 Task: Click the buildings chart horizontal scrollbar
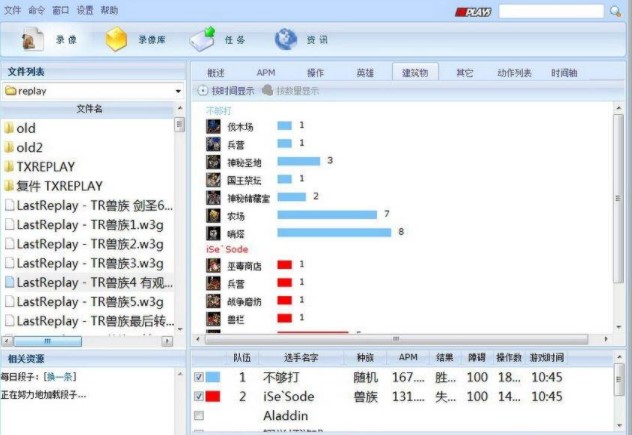[x=396, y=339]
